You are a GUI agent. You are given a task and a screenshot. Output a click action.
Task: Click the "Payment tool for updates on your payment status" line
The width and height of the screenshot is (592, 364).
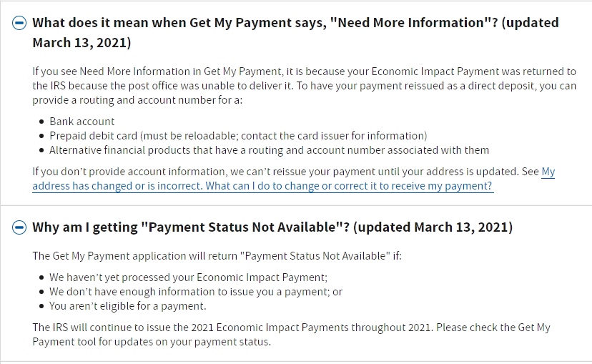tap(152, 342)
